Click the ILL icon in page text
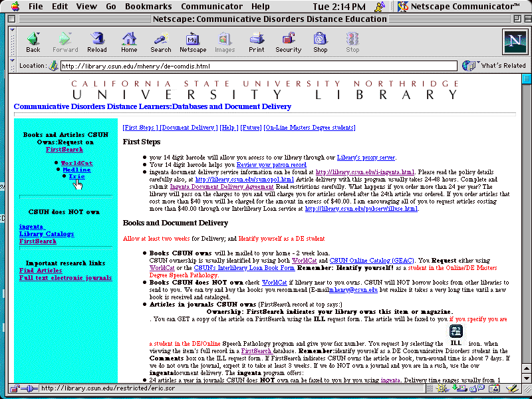The image size is (532, 399). 456,335
